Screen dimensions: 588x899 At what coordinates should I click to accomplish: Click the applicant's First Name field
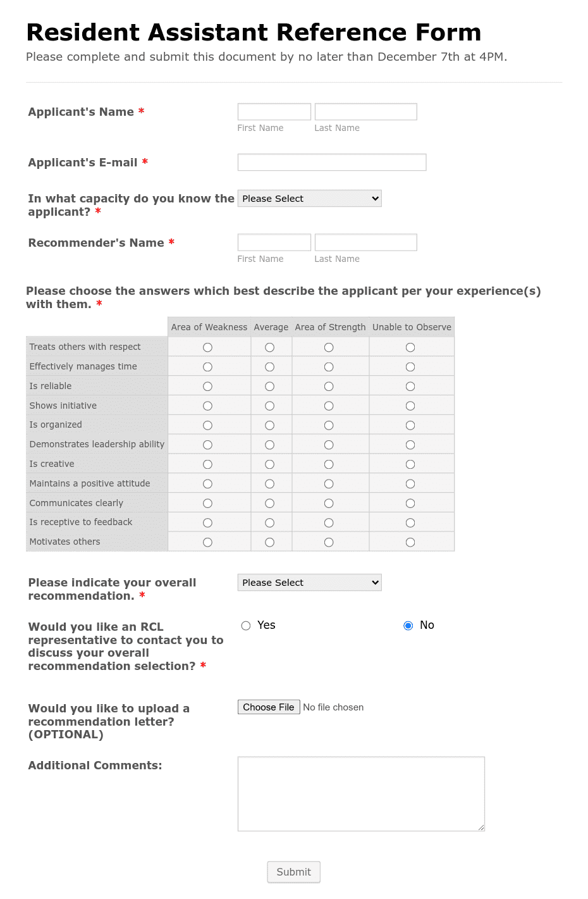pyautogui.click(x=274, y=111)
